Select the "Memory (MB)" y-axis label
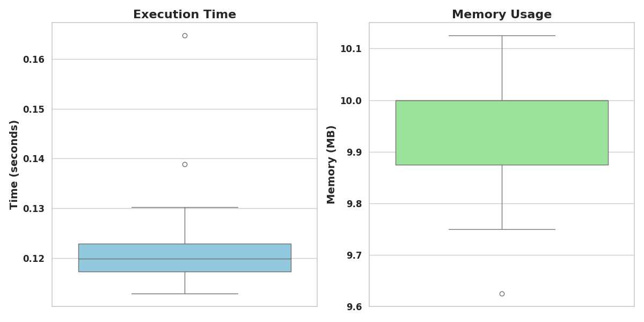The height and width of the screenshot is (322, 644). (x=331, y=164)
